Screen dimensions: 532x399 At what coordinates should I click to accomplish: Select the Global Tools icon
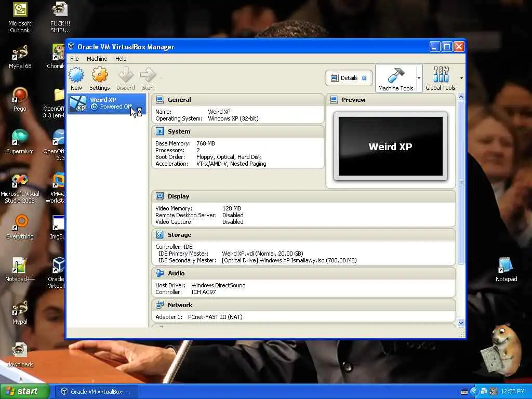pyautogui.click(x=441, y=75)
